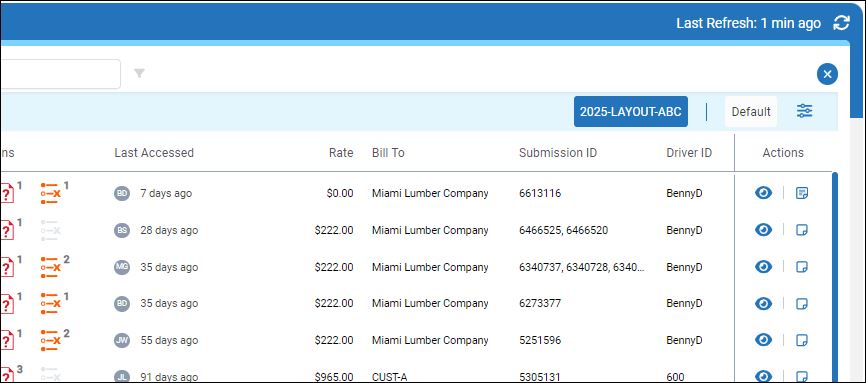Viewport: 866px width, 383px height.
Task: Select the 2025-LAYOUT-ABC layout
Action: tap(631, 112)
